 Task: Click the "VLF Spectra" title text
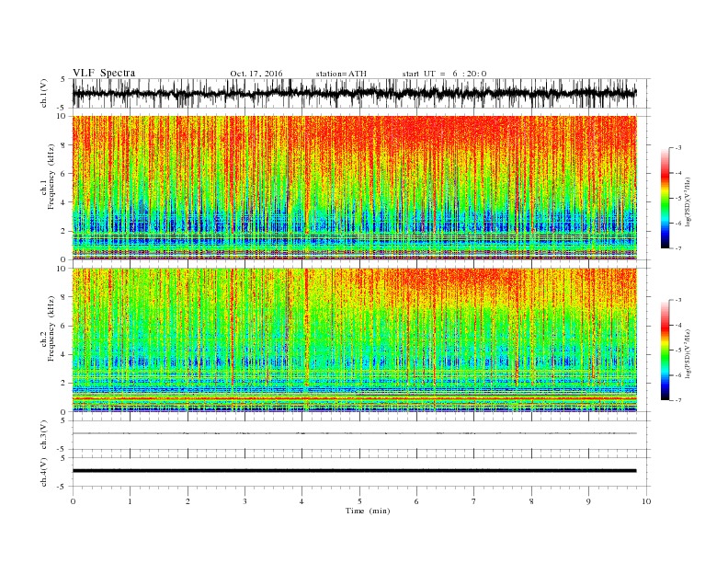pyautogui.click(x=104, y=73)
